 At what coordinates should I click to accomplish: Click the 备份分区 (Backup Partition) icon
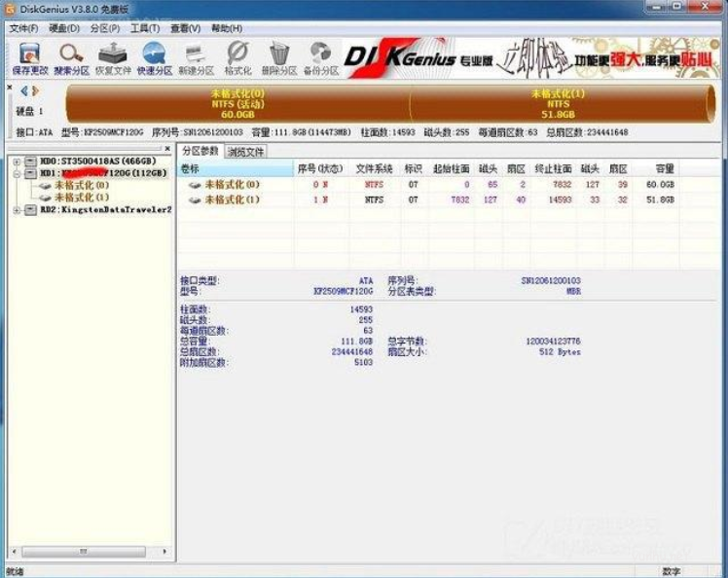click(x=320, y=57)
